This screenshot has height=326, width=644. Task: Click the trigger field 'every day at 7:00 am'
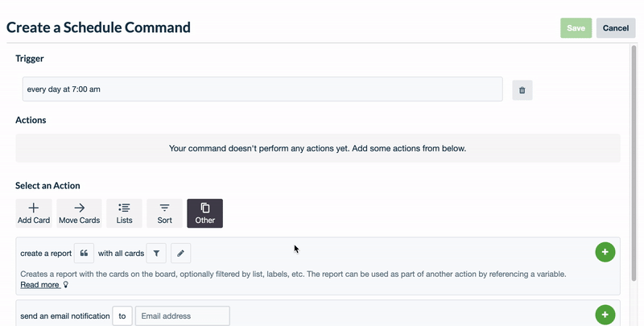[262, 89]
